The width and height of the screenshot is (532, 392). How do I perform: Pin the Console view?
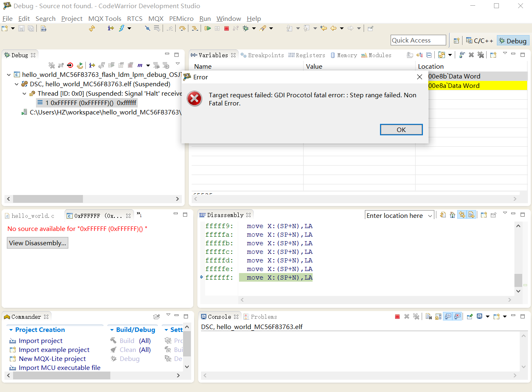[469, 316]
